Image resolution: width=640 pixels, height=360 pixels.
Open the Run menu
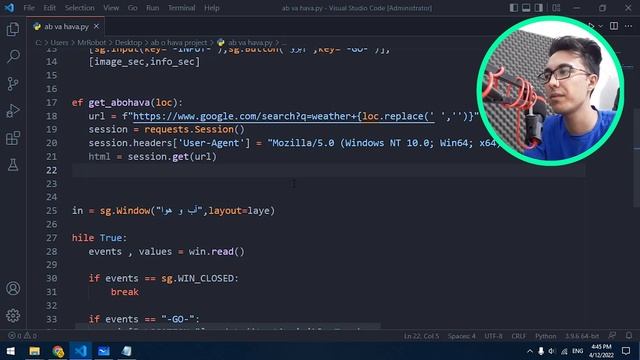pyautogui.click(x=153, y=8)
